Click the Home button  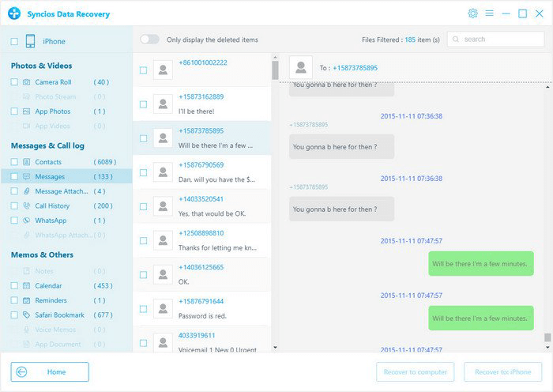pyautogui.click(x=50, y=372)
